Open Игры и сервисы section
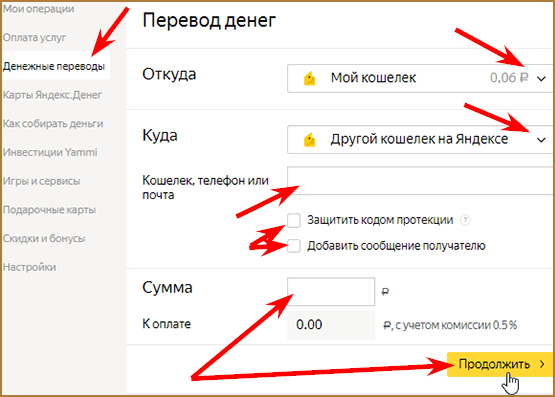 (41, 181)
